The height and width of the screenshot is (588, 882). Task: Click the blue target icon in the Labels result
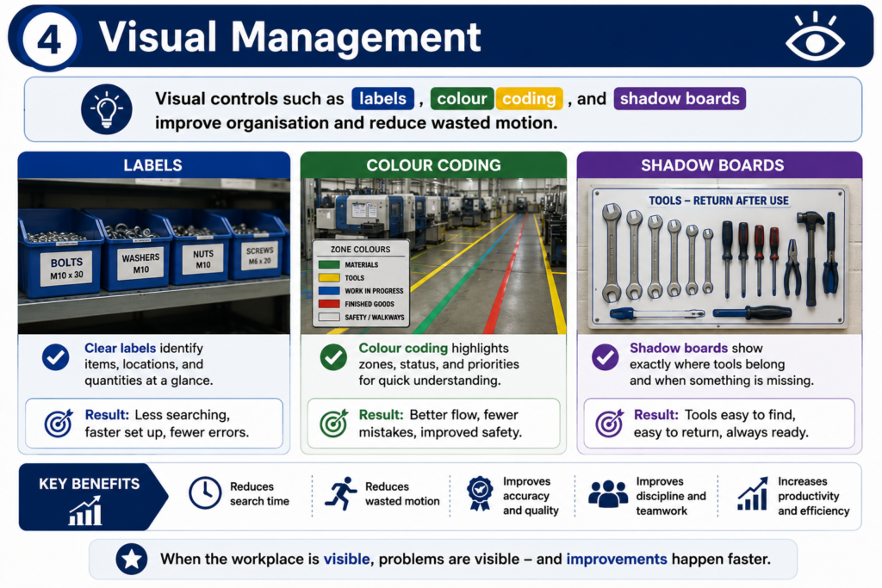(x=59, y=423)
